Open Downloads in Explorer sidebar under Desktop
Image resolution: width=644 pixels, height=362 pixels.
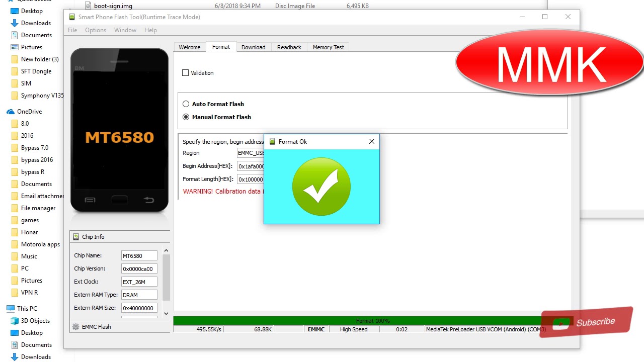click(x=36, y=23)
